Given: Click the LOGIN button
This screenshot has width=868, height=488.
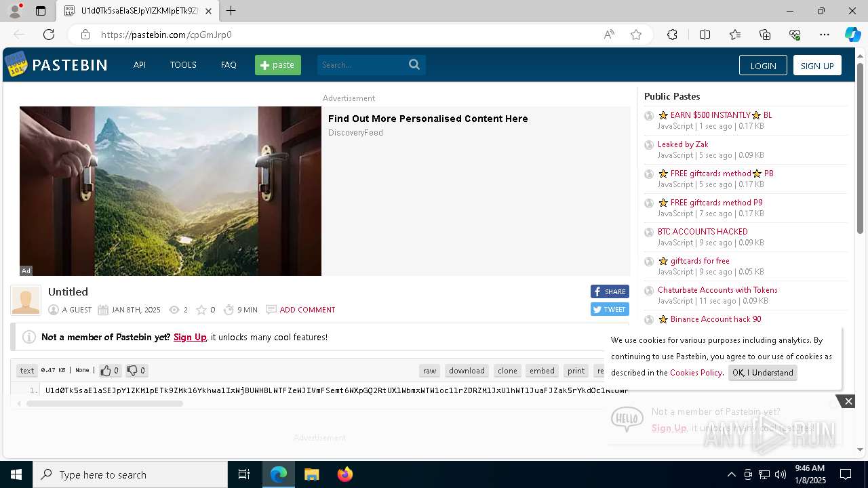Looking at the screenshot, I should 763,65.
